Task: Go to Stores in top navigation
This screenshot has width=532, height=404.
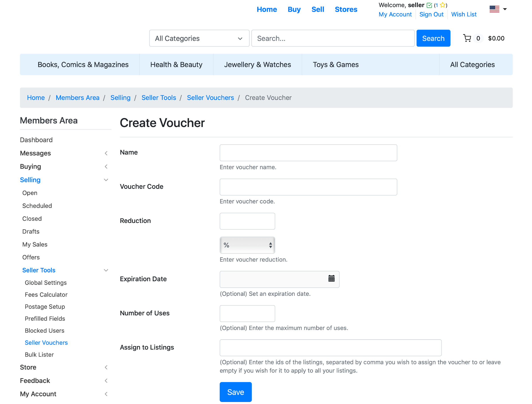Action: [x=346, y=9]
